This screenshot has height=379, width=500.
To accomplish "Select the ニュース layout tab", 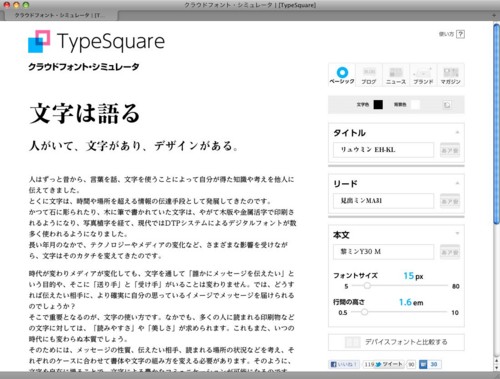I will 396,75.
